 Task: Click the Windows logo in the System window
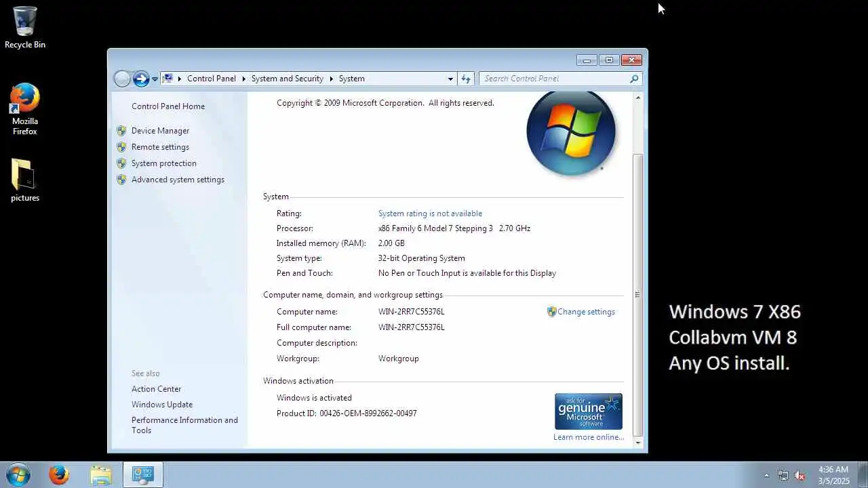tap(571, 133)
